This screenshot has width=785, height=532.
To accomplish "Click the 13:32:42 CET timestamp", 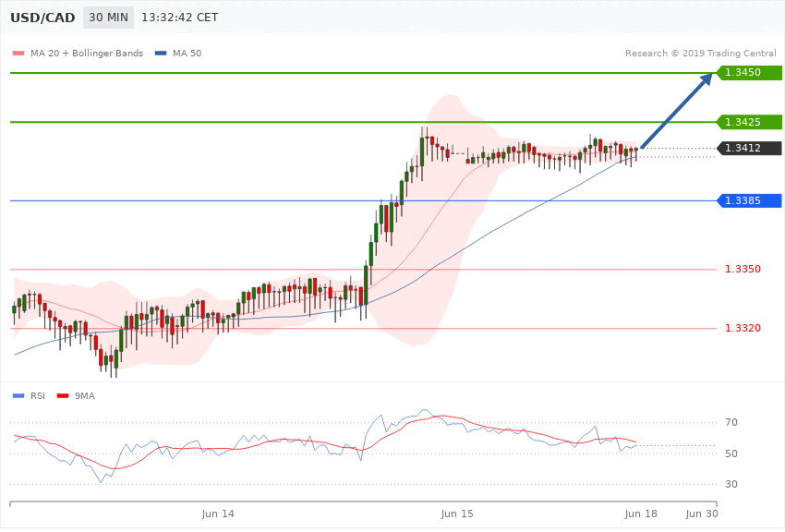I will click(x=180, y=18).
